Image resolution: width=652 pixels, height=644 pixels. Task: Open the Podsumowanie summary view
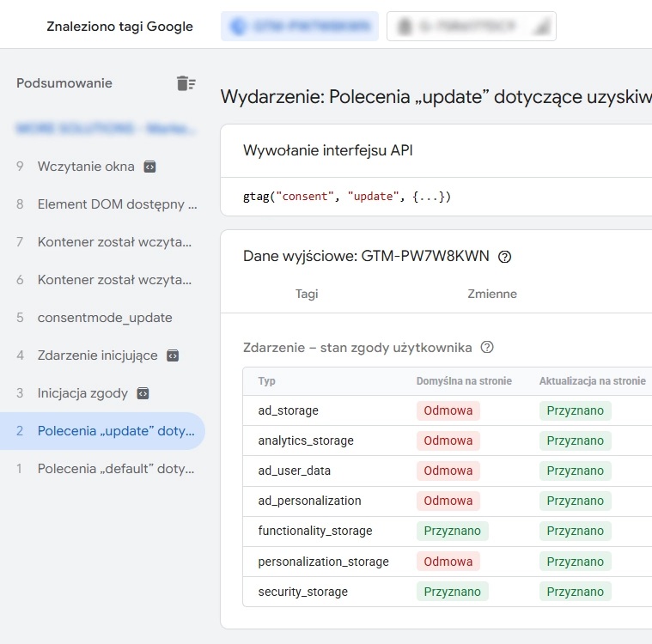64,83
